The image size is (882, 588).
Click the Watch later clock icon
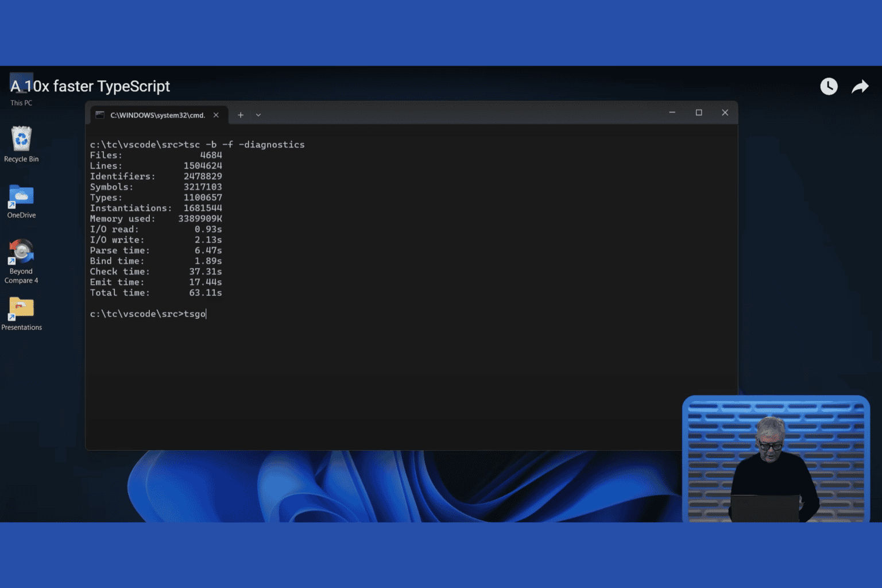(828, 87)
